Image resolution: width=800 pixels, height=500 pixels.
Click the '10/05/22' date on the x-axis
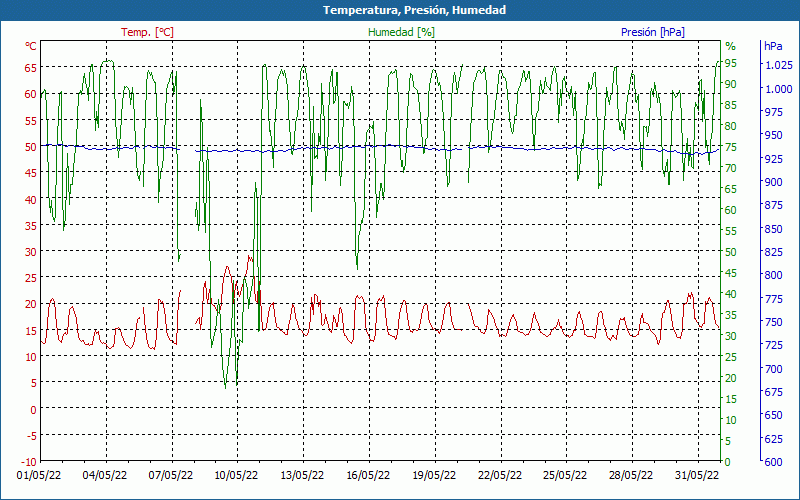(236, 475)
